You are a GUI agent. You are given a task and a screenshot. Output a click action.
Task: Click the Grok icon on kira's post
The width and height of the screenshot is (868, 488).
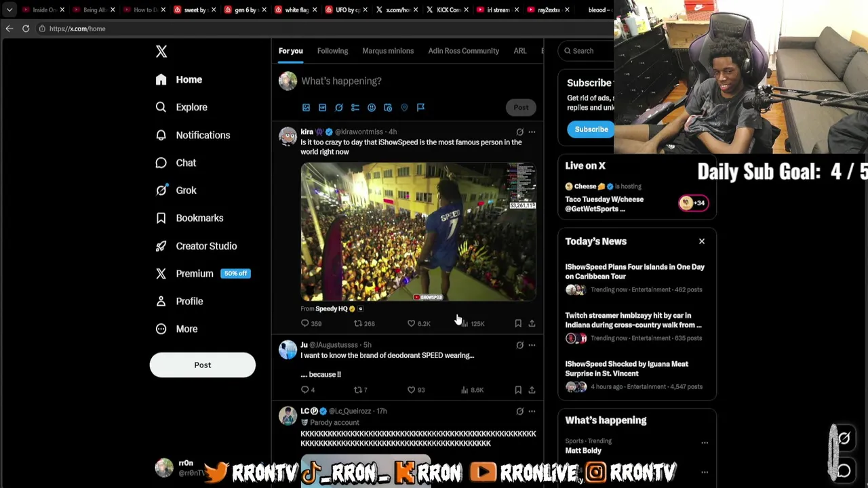(x=519, y=132)
